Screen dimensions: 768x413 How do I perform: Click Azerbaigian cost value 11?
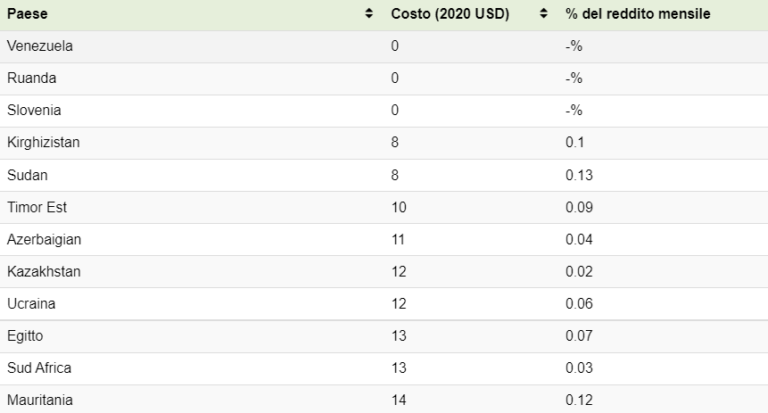(x=398, y=240)
